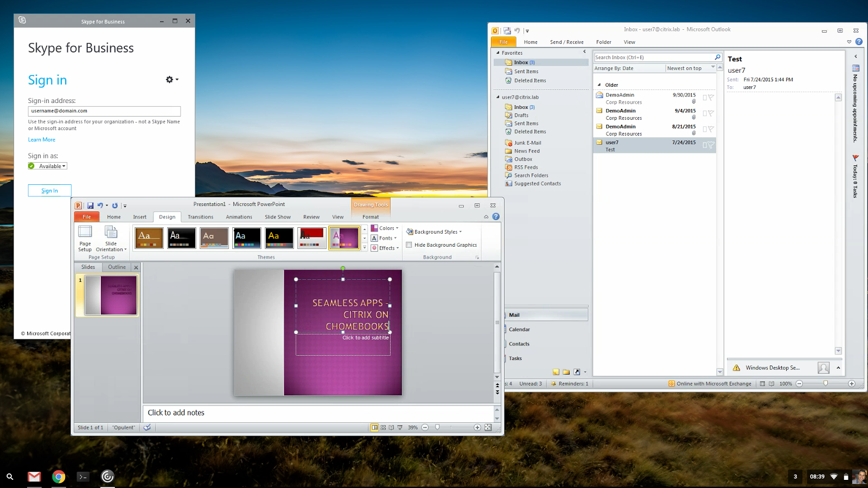868x488 pixels.
Task: Click Undo icon in PowerPoint toolbar
Action: point(100,206)
